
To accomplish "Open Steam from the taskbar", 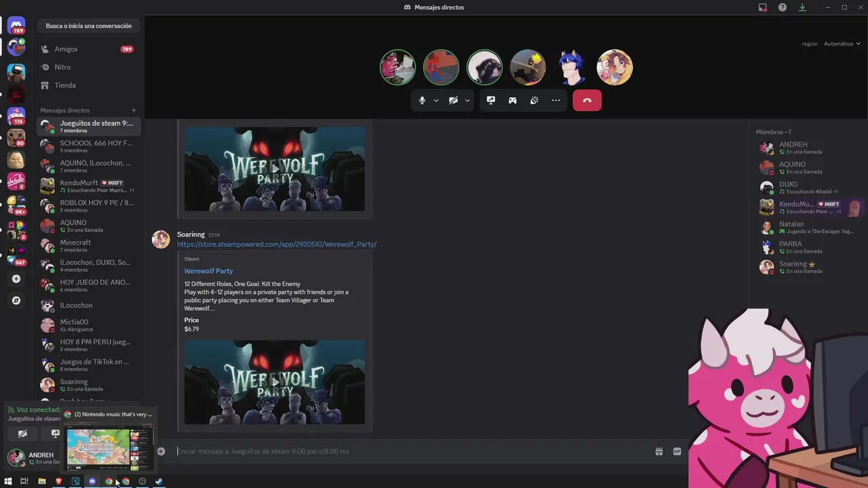I will pyautogui.click(x=159, y=481).
